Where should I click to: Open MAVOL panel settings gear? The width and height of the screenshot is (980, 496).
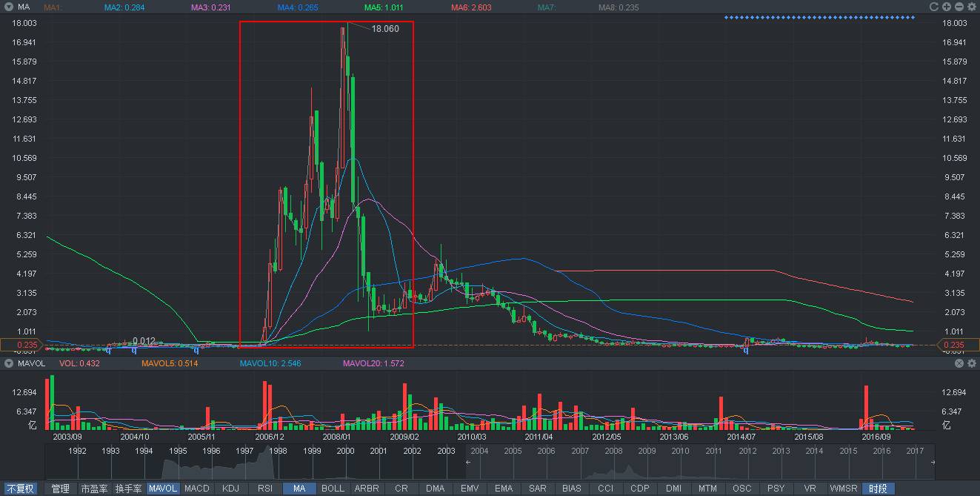point(971,363)
